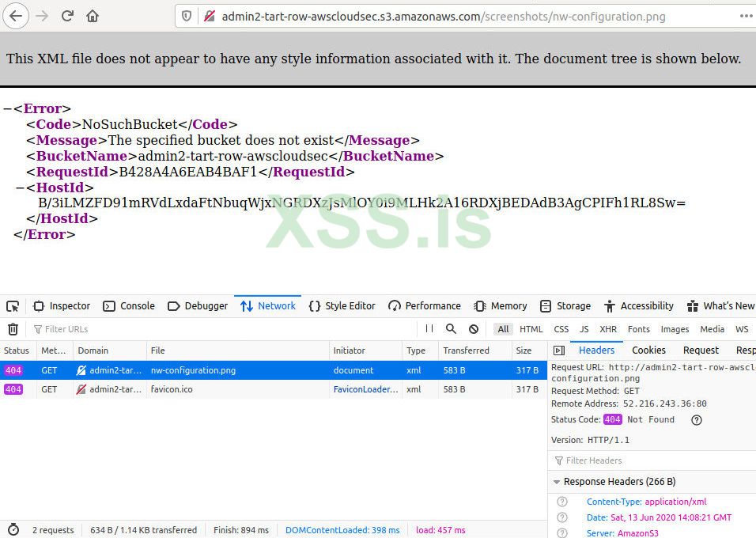The image size is (756, 538).
Task: Click the request blocking icon
Action: pyautogui.click(x=474, y=329)
